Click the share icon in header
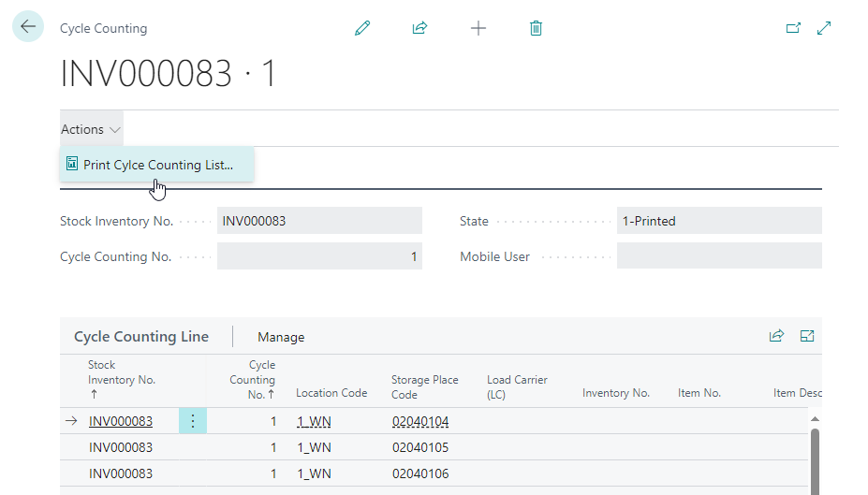Image resolution: width=868 pixels, height=495 pixels. [x=419, y=28]
